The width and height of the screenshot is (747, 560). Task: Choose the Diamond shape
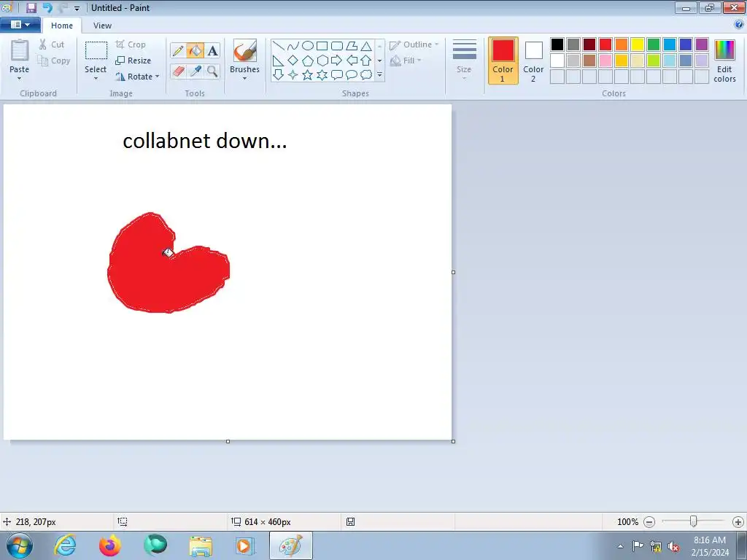(x=293, y=61)
